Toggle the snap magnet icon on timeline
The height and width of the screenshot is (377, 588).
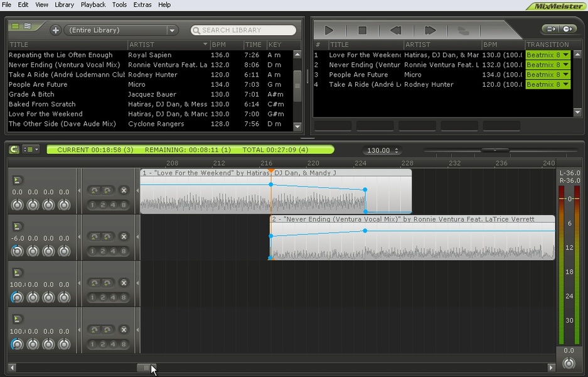pos(14,150)
